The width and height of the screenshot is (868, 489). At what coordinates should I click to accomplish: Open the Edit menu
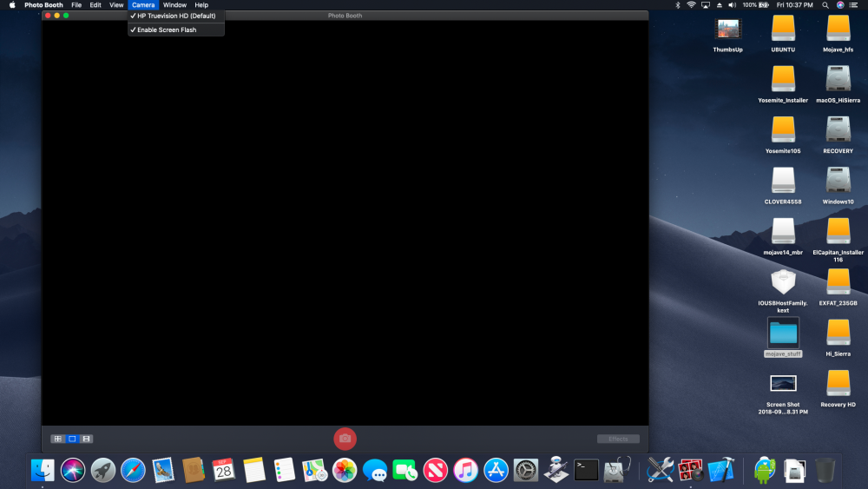point(95,5)
